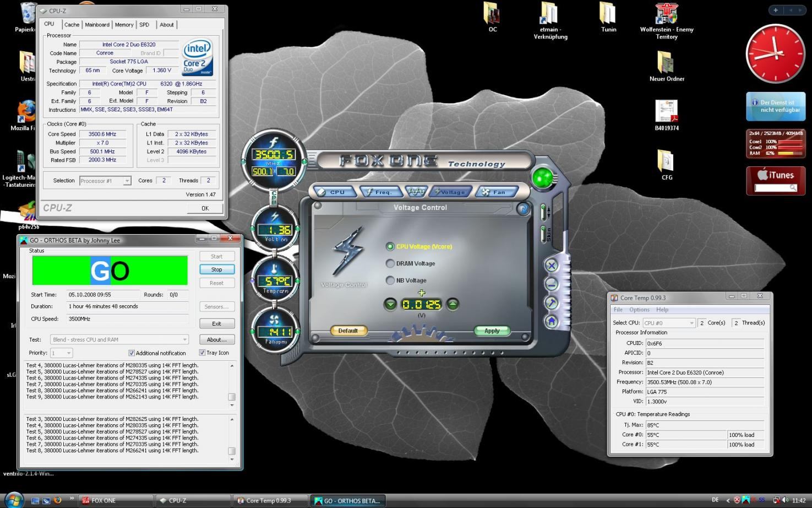Open Wolfenstein Enemy Territory shortcut
Viewport: 812px width, 508px height.
[x=667, y=21]
